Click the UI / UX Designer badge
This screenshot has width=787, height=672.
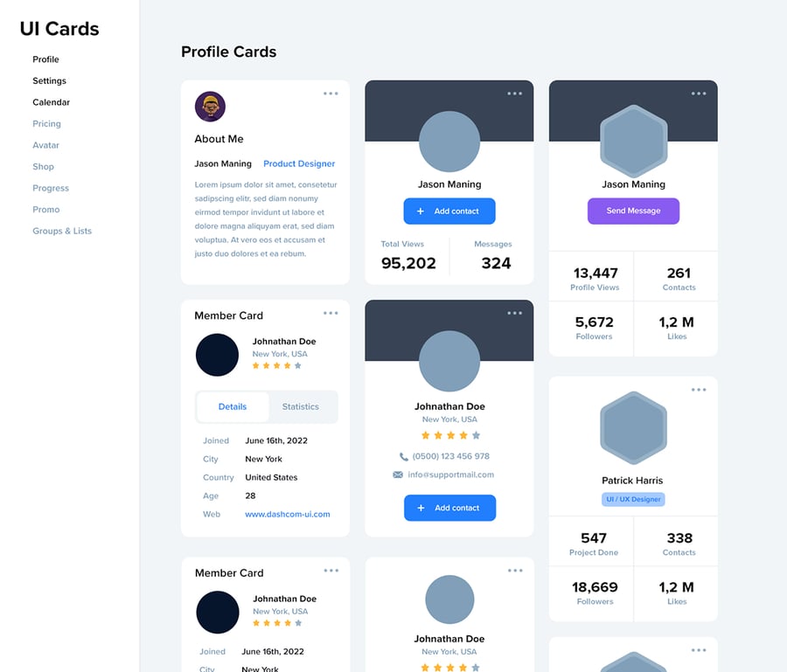(x=633, y=499)
